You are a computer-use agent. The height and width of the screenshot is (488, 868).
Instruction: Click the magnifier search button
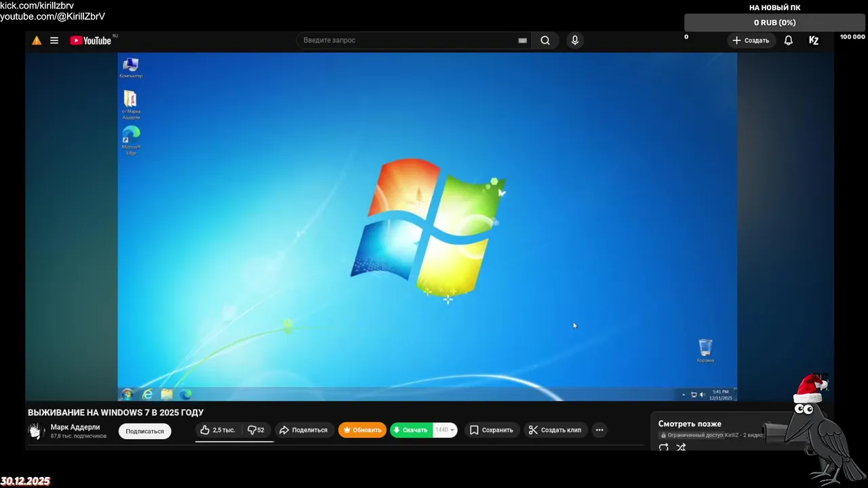[x=545, y=41]
